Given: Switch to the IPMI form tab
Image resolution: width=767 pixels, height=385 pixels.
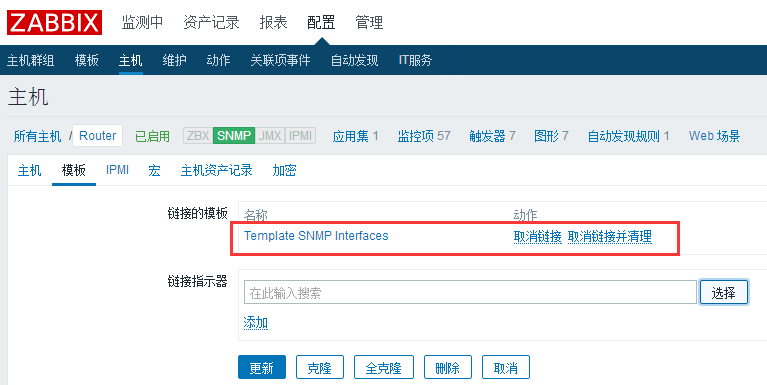Looking at the screenshot, I should tap(117, 170).
